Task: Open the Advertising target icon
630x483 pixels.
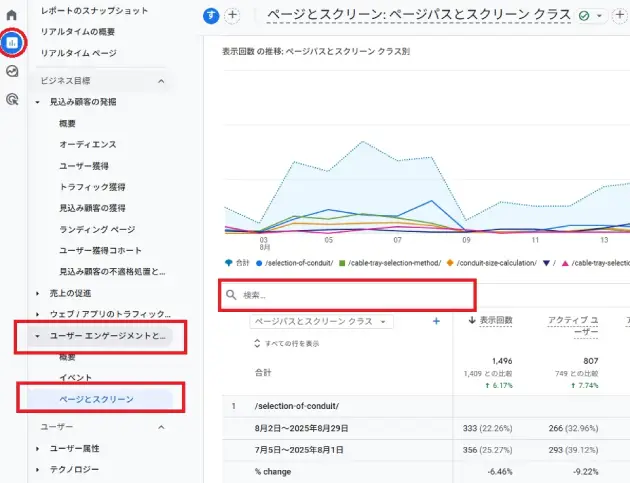Action: click(x=12, y=99)
